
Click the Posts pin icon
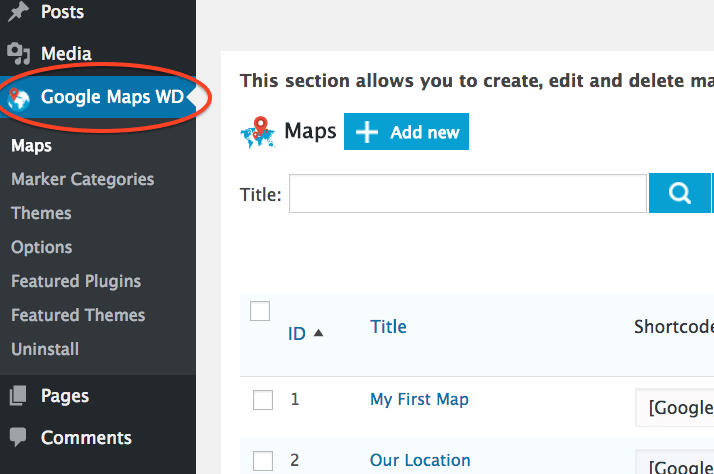coord(18,11)
